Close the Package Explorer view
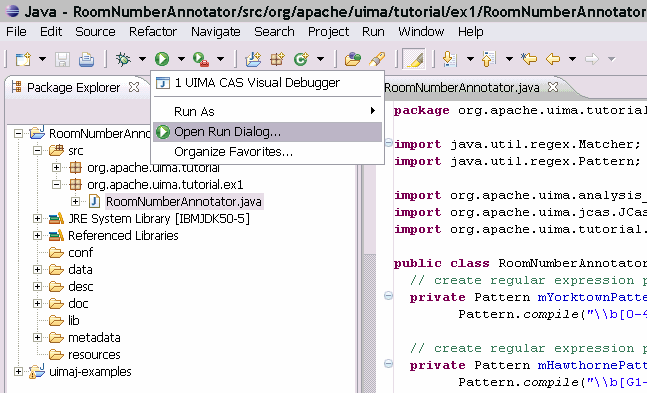This screenshot has height=393, width=647. tap(134, 87)
